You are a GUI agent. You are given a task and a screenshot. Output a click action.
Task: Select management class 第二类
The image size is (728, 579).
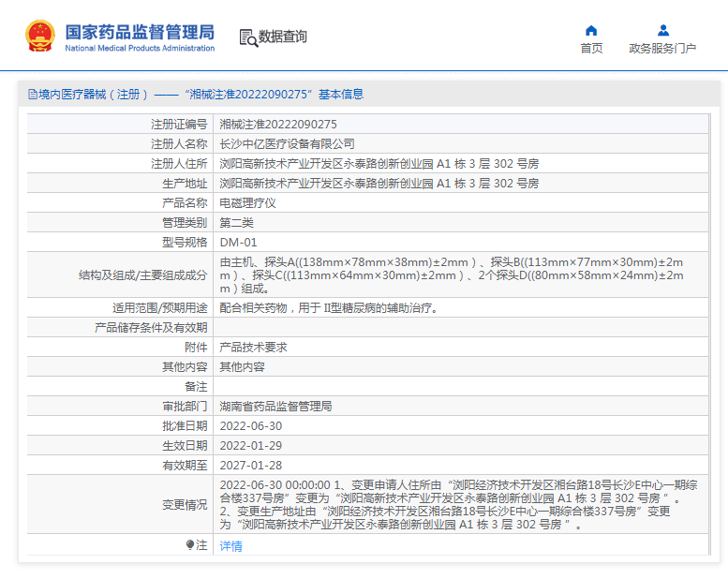pyautogui.click(x=237, y=223)
